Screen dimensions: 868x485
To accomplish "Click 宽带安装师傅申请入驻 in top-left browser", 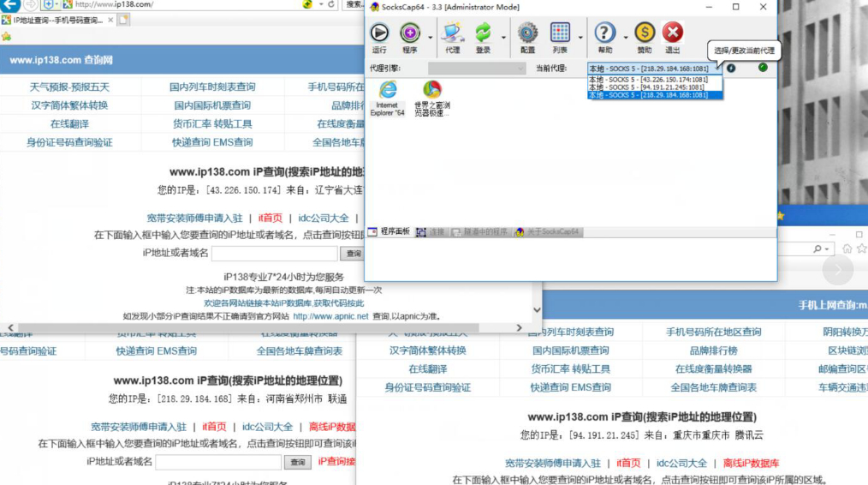I will click(x=194, y=219).
